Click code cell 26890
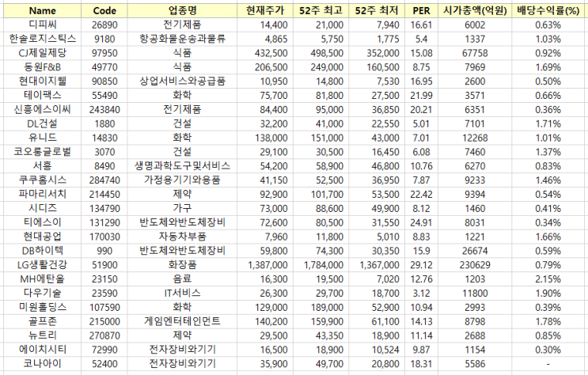The image size is (588, 375). [104, 25]
